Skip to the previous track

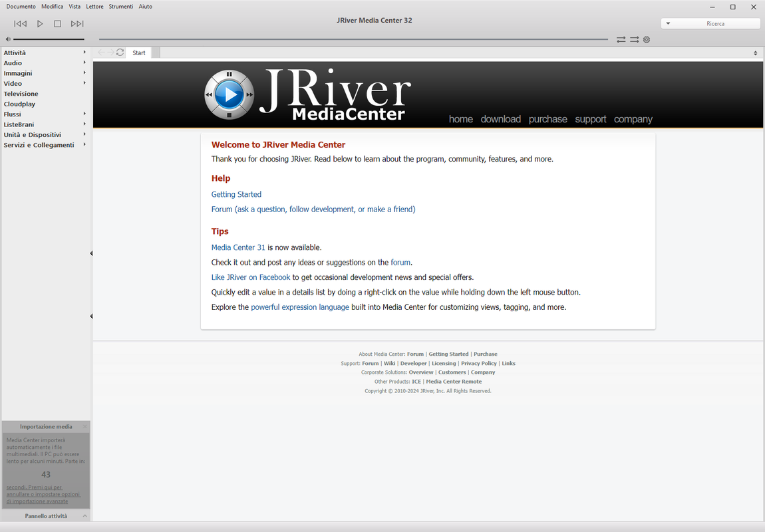[x=21, y=23]
